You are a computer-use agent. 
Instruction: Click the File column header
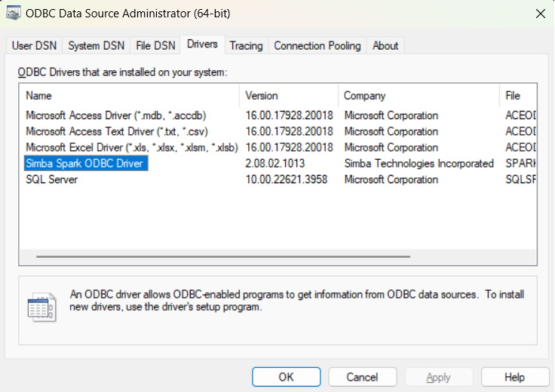[x=517, y=96]
